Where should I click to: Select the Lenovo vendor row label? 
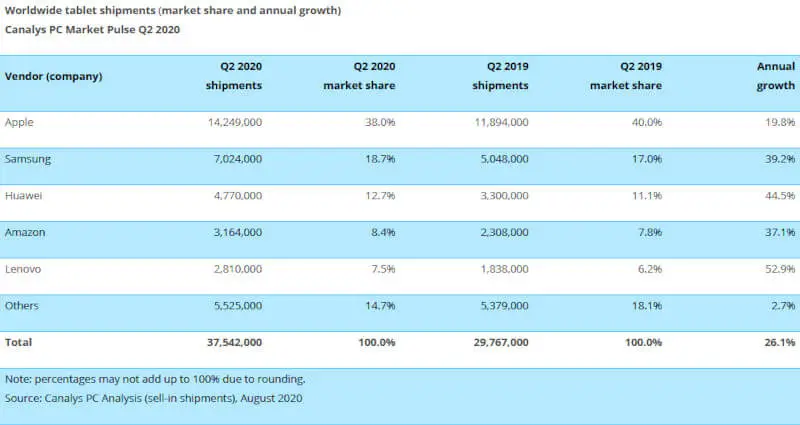[24, 269]
